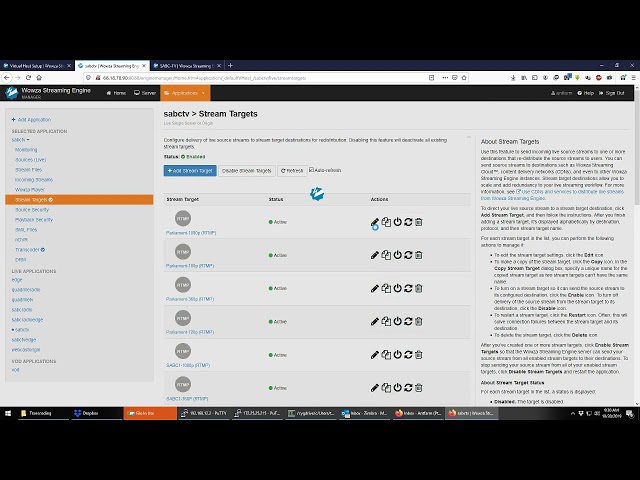Select the edge live application
Viewport: 640px width, 480px height.
[x=17, y=280]
